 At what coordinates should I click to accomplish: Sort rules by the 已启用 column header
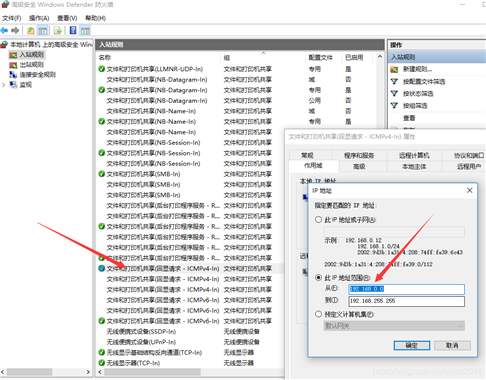tap(358, 58)
